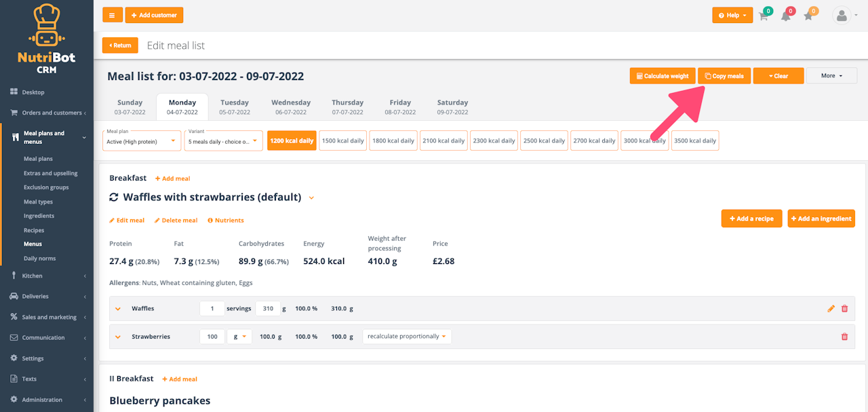The width and height of the screenshot is (868, 412).
Task: Choose the 3500 kcal daily option
Action: tap(695, 141)
